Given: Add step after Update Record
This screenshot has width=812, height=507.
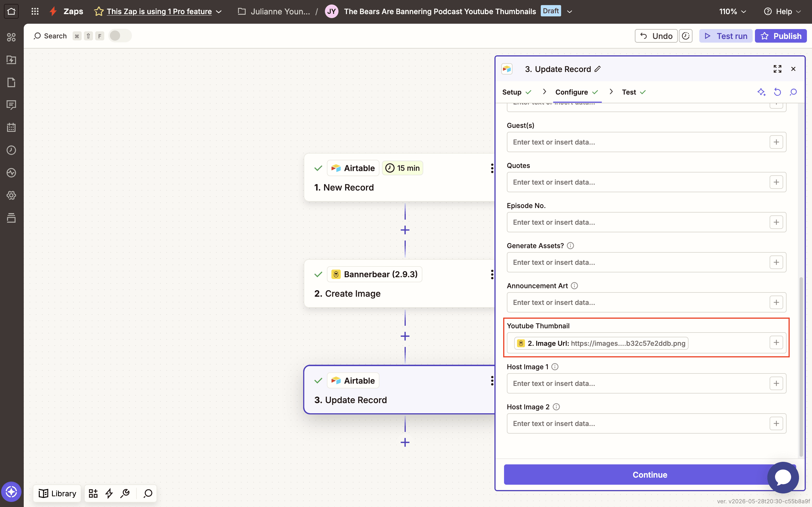Looking at the screenshot, I should [x=405, y=442].
